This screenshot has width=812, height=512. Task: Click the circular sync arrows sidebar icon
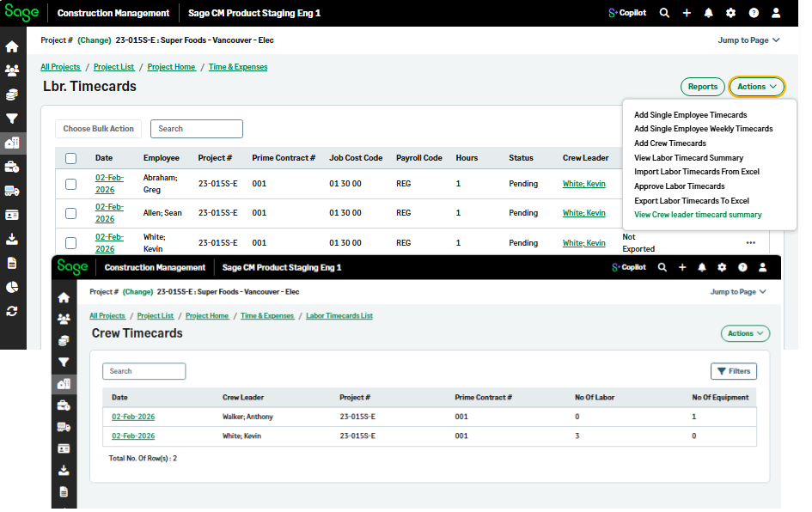coord(12,311)
